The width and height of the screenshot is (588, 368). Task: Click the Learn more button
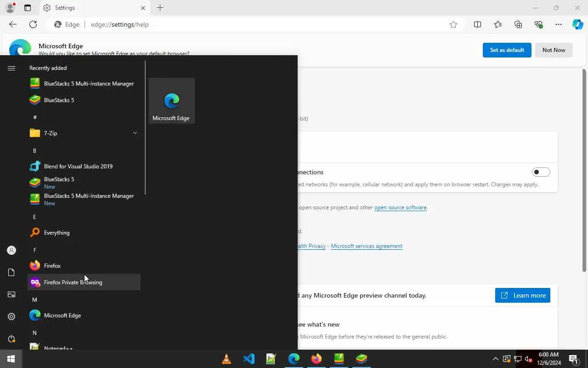pos(523,295)
